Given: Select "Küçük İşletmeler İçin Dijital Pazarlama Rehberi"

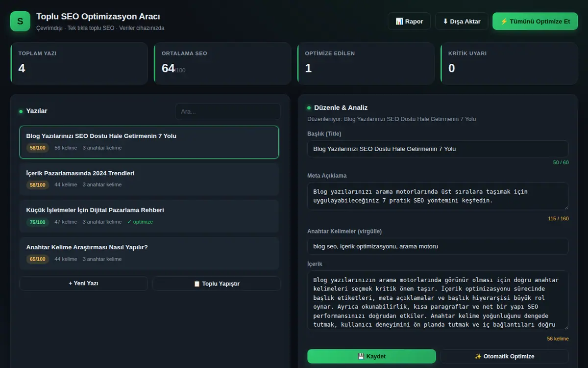Looking at the screenshot, I should (149, 216).
